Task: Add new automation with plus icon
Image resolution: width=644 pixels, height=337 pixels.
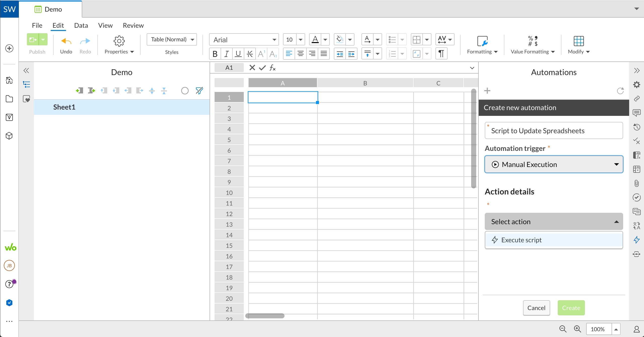Action: coord(487,91)
